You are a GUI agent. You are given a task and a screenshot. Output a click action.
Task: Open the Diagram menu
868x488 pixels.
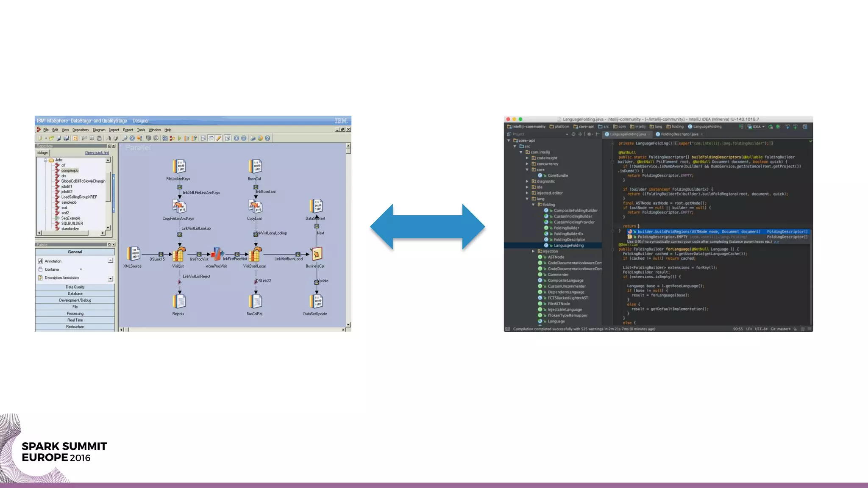(99, 130)
